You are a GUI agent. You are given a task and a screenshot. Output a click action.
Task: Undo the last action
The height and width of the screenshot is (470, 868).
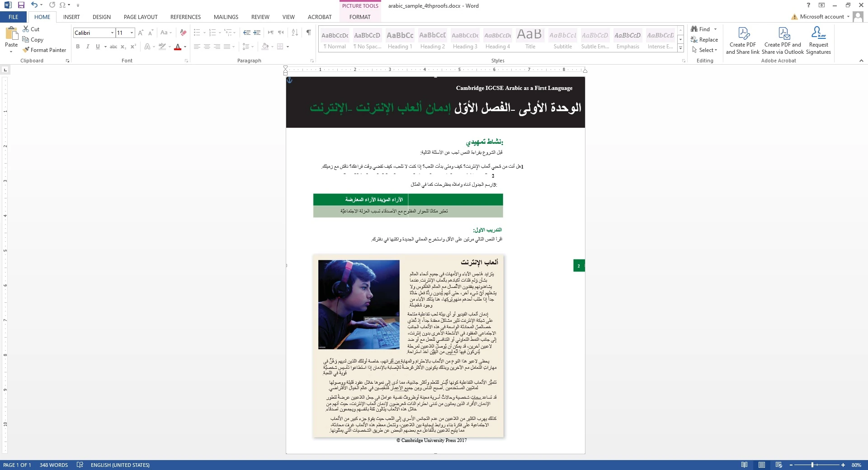point(34,5)
